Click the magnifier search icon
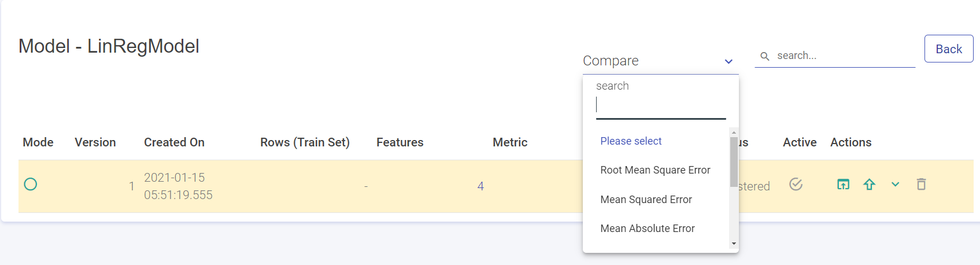Image resolution: width=980 pixels, height=265 pixels. pyautogui.click(x=764, y=56)
